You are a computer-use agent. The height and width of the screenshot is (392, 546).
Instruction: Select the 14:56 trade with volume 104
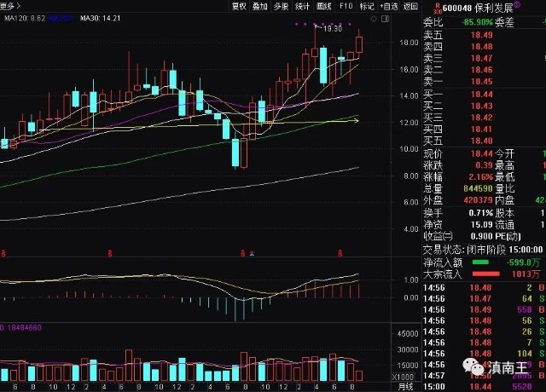click(484, 354)
